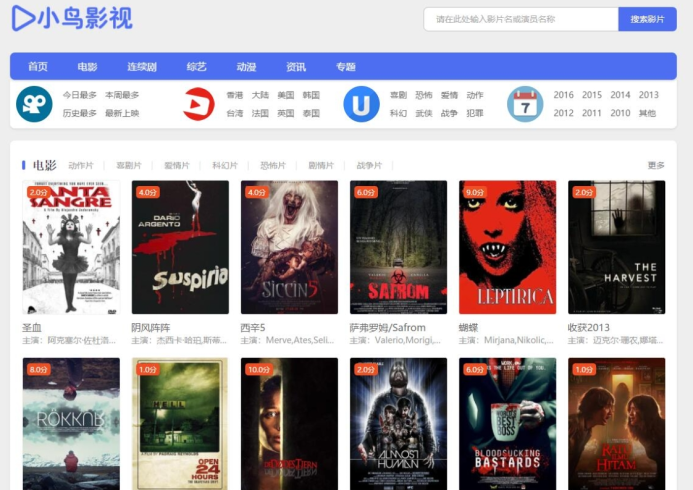Click the teal film camera icon
The height and width of the screenshot is (490, 693).
pyautogui.click(x=34, y=104)
